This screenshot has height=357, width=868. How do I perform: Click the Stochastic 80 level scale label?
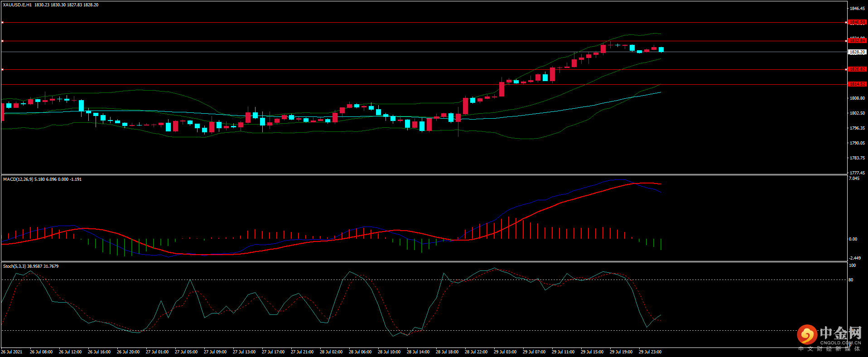tap(851, 280)
